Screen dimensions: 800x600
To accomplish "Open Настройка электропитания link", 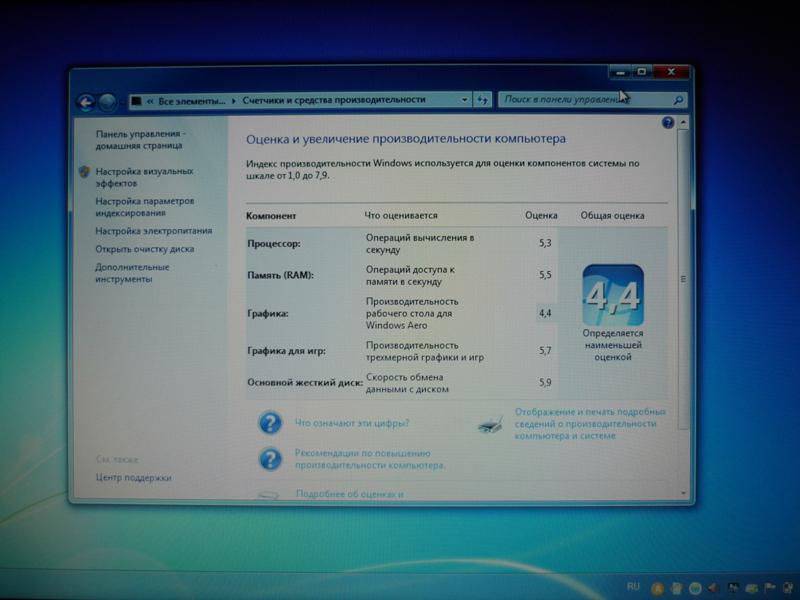I will click(154, 231).
